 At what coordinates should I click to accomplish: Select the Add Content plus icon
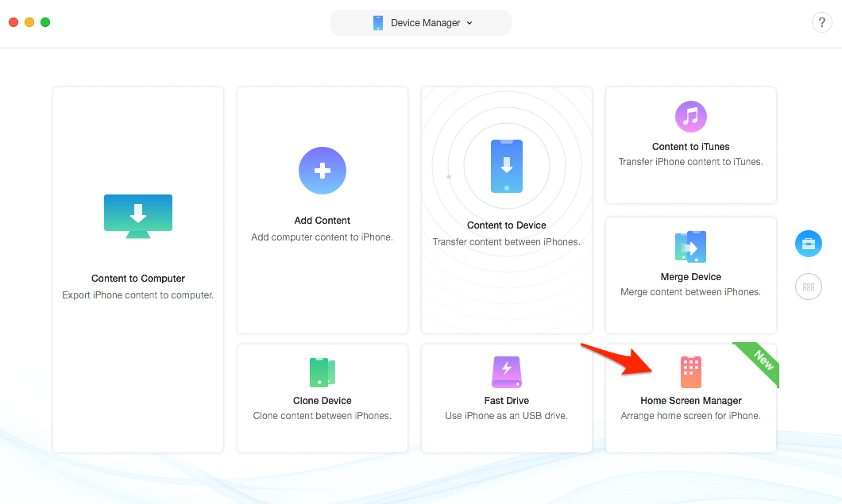tap(322, 171)
